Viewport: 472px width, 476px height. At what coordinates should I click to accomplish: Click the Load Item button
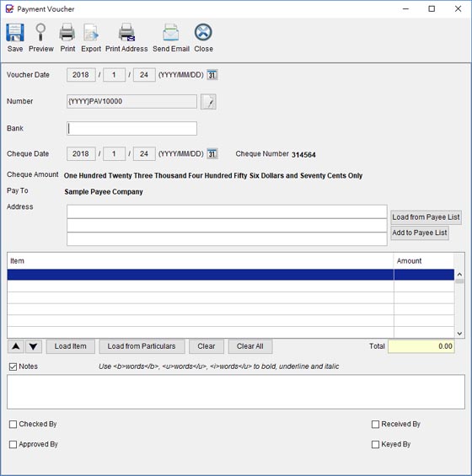coord(71,346)
